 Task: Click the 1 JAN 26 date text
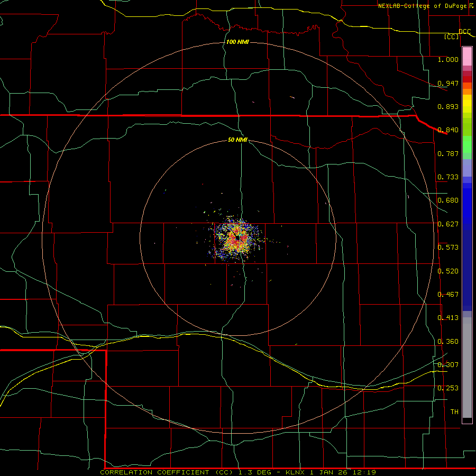click(329, 472)
